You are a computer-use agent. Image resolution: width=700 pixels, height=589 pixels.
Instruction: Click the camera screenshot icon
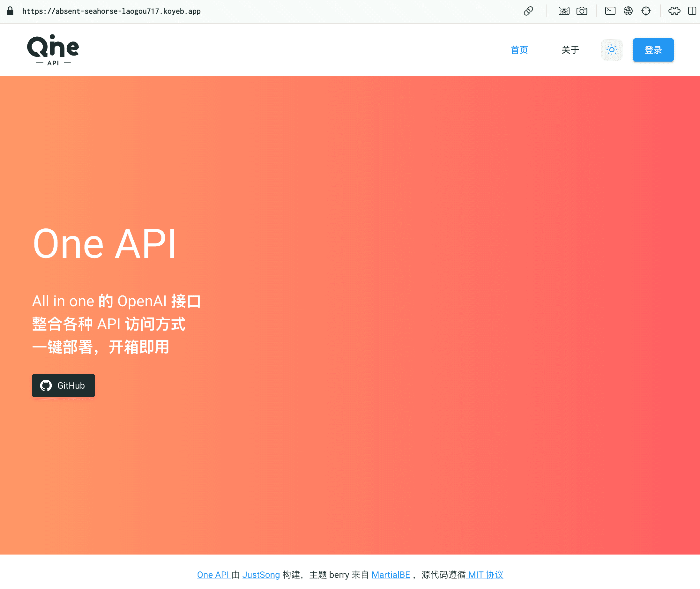point(582,11)
